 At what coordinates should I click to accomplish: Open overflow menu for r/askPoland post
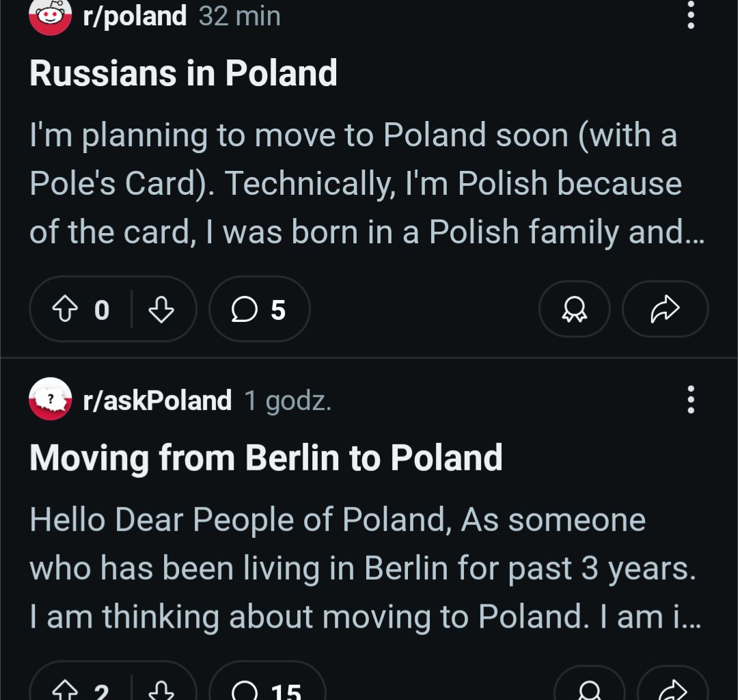[x=690, y=399]
